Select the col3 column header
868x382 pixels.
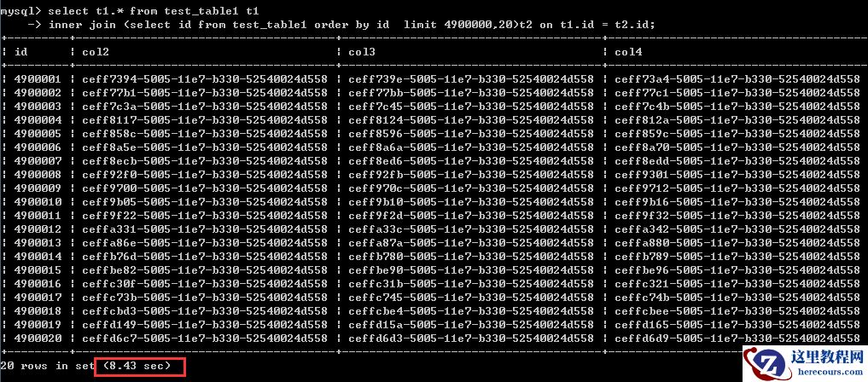362,52
